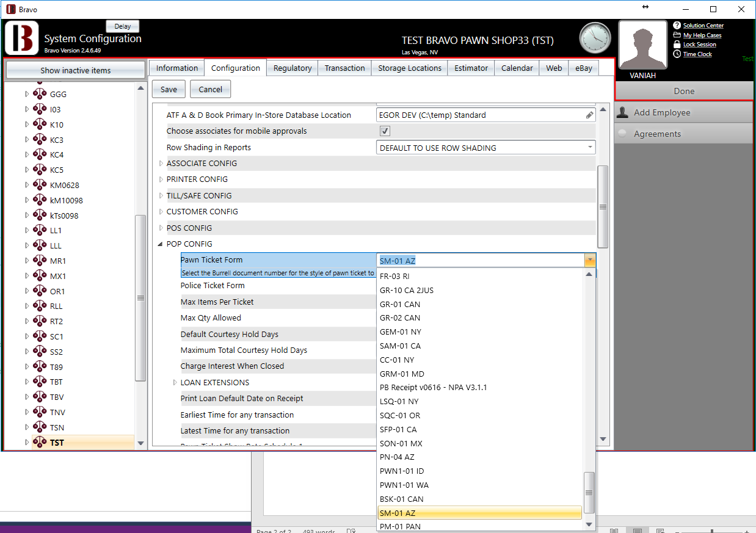Expand PRINTER CONFIG section
Image resolution: width=756 pixels, height=533 pixels.
[161, 179]
